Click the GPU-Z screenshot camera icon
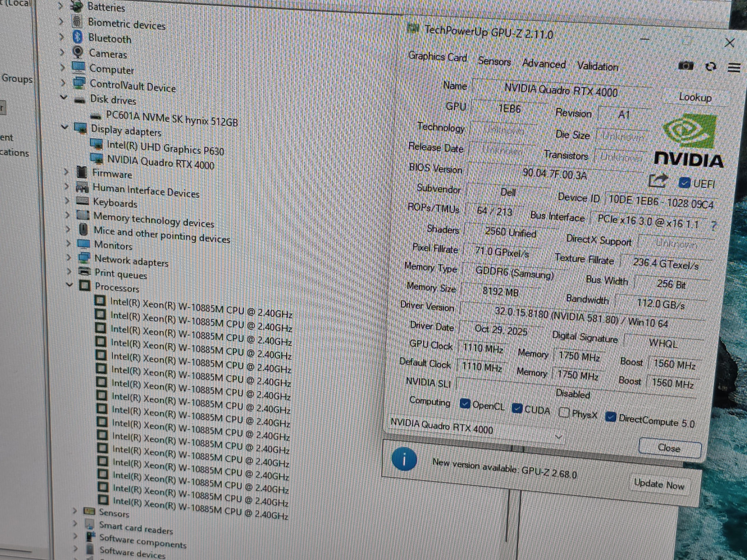This screenshot has width=747, height=560. coord(686,66)
